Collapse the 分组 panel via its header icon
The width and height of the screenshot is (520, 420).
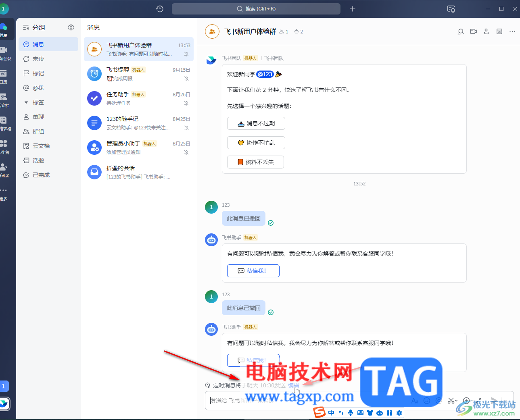point(26,27)
